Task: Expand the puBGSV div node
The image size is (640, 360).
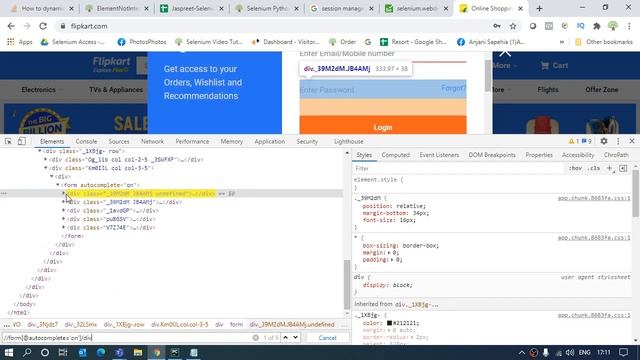Action: (x=63, y=219)
